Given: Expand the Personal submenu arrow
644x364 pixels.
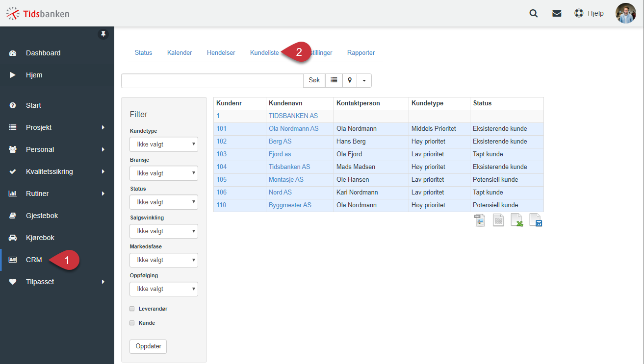Looking at the screenshot, I should point(103,149).
